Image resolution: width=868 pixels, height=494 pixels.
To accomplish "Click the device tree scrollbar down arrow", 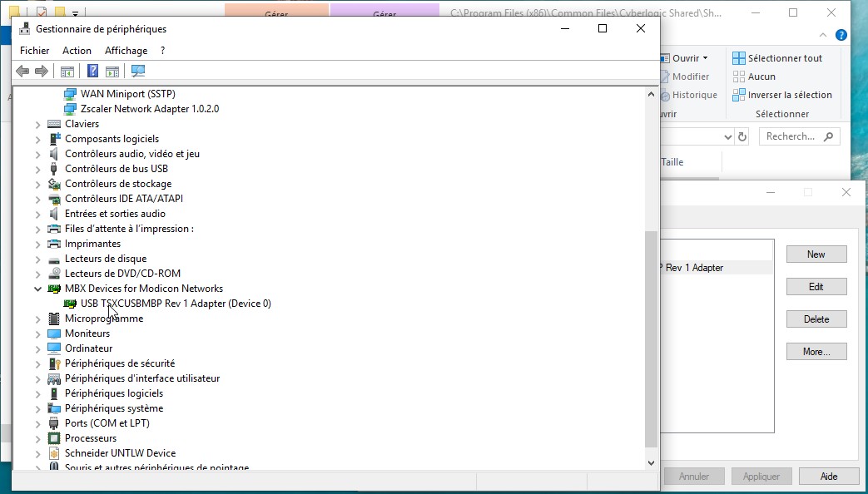I will (x=651, y=463).
